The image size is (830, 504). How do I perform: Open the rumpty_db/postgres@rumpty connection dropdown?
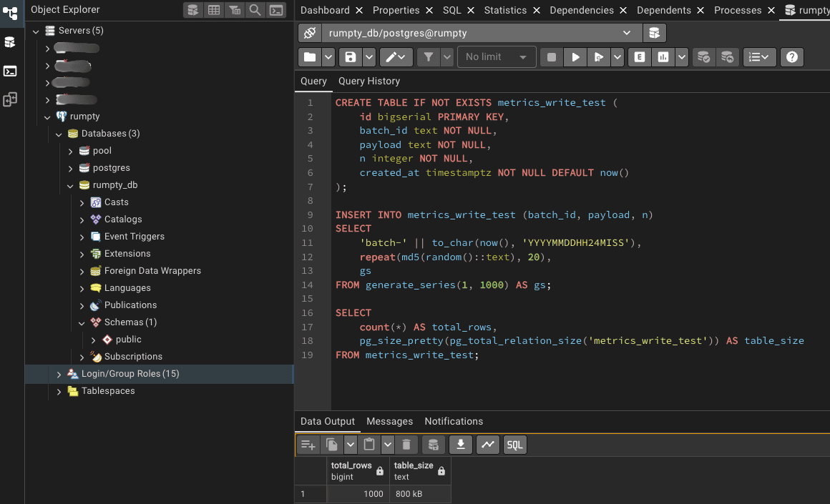coord(482,33)
